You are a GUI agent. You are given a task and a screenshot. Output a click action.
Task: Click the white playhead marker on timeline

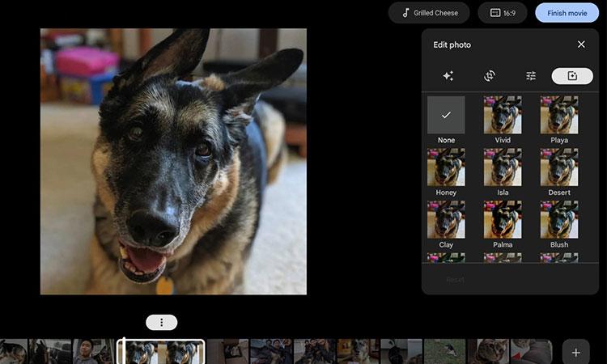point(124,351)
